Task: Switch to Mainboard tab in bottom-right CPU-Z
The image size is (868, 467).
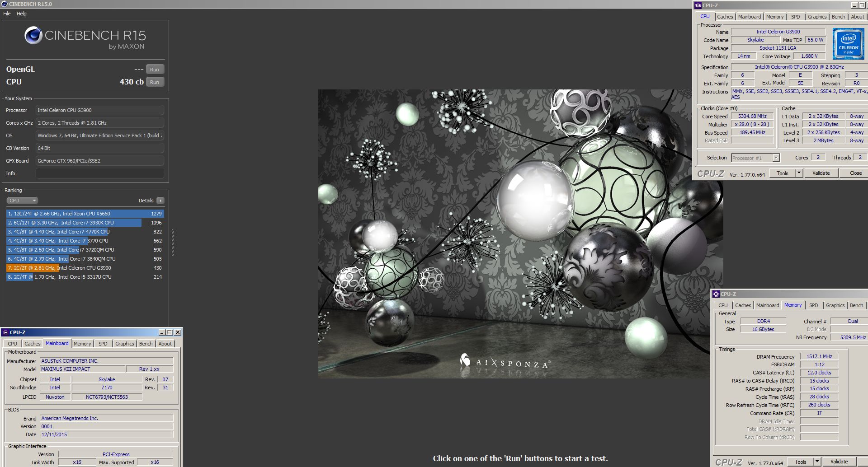Action: coord(767,305)
